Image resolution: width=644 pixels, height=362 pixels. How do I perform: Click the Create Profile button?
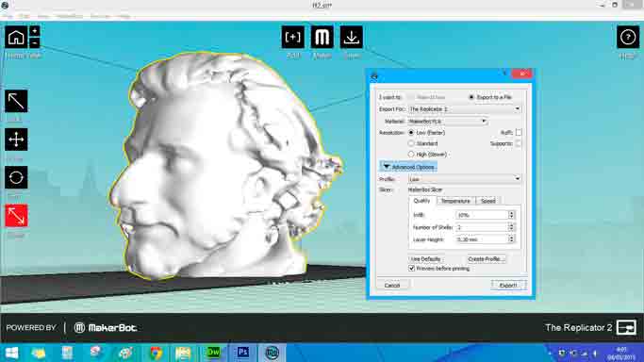click(x=486, y=259)
